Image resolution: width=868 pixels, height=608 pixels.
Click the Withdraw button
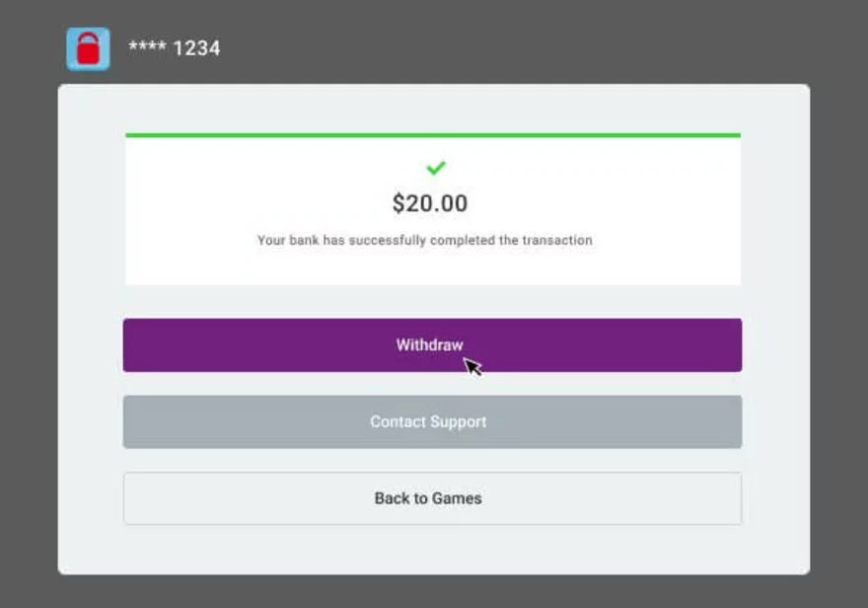(432, 345)
